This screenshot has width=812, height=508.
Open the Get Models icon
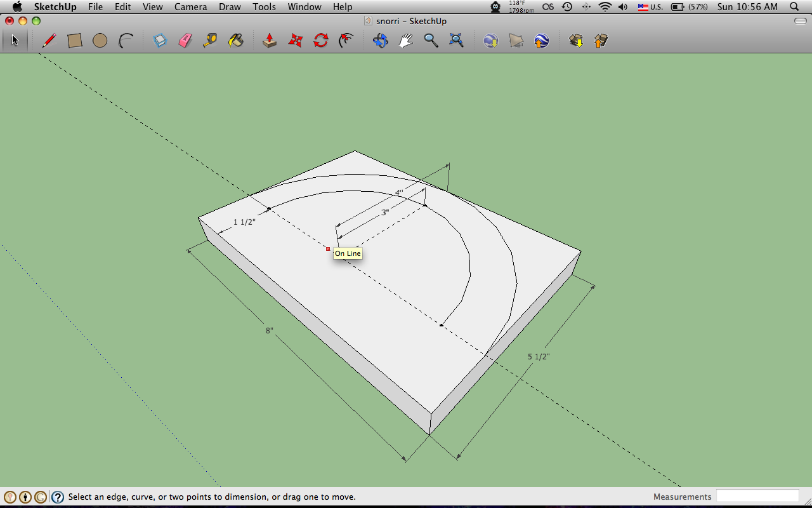[576, 41]
